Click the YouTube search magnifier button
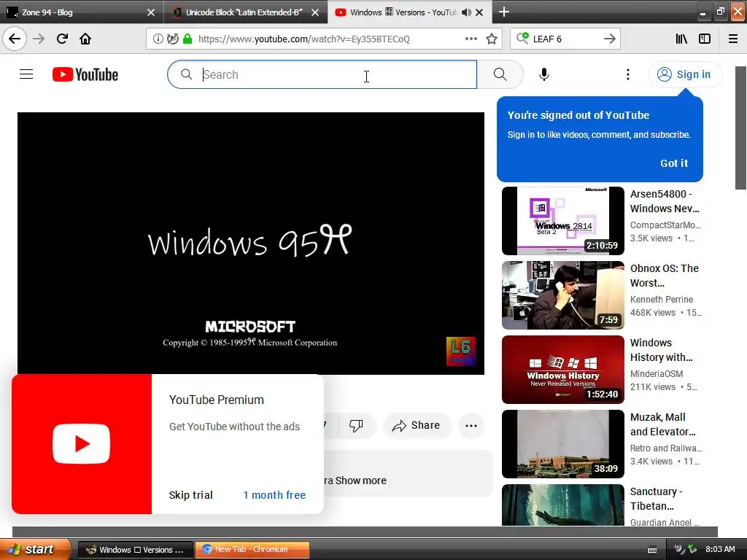This screenshot has height=560, width=747. [500, 74]
